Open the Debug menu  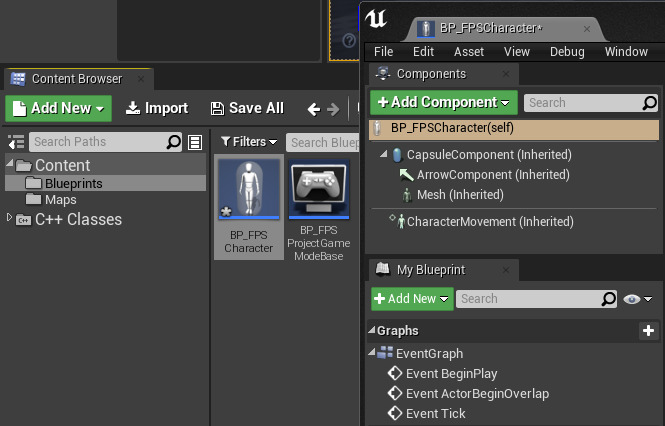(567, 51)
